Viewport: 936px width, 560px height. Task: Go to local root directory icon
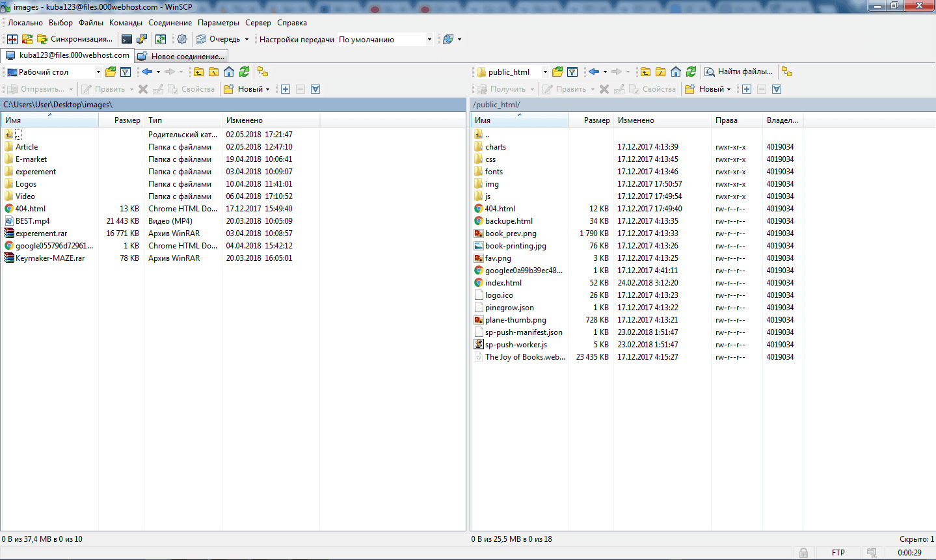(213, 72)
